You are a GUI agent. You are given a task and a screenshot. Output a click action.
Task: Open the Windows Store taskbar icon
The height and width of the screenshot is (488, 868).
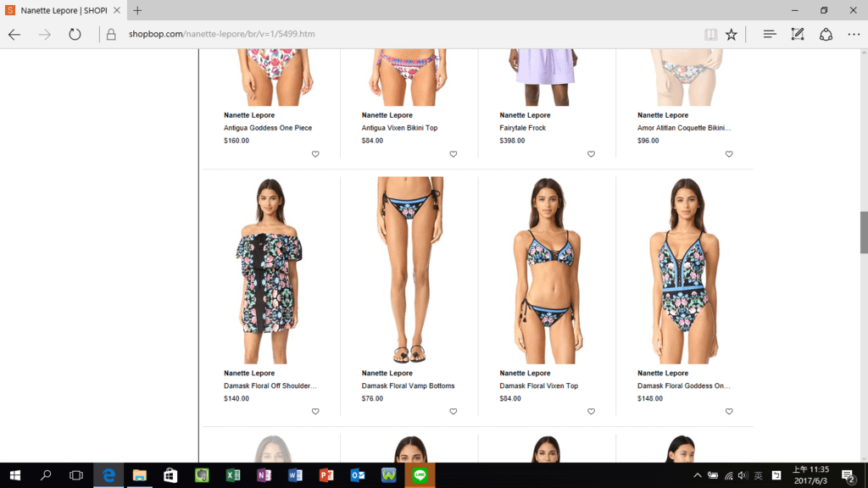[x=170, y=475]
